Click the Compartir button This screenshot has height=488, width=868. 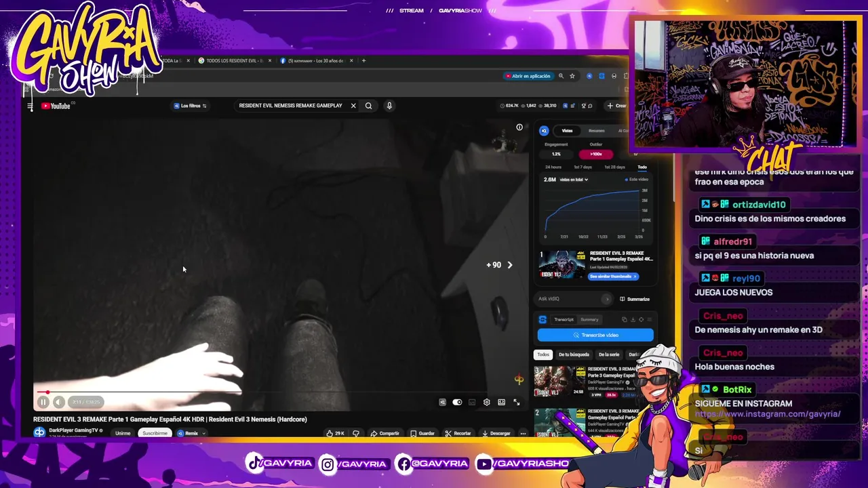click(385, 433)
